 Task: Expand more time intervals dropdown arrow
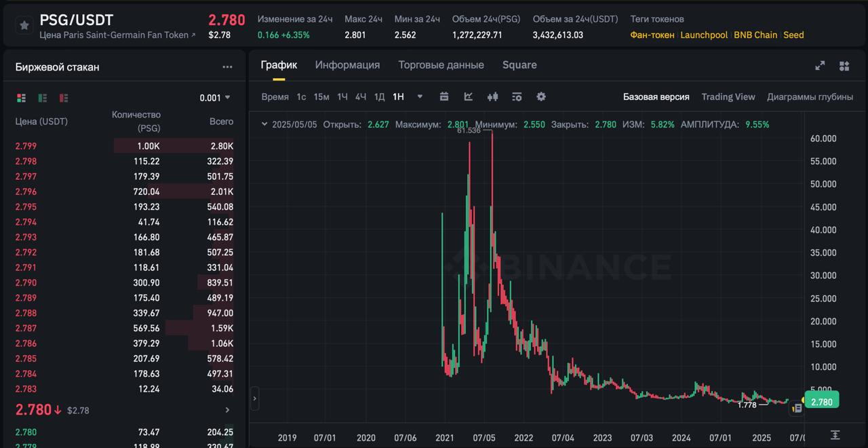click(420, 96)
